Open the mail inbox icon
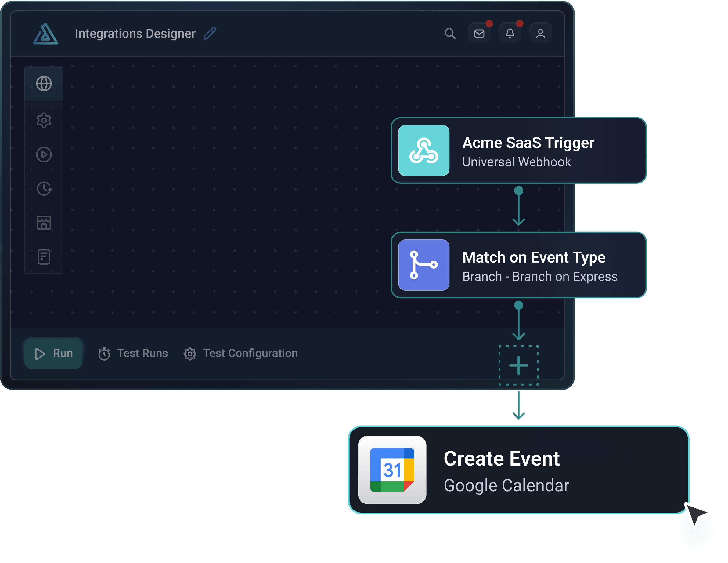 tap(479, 33)
